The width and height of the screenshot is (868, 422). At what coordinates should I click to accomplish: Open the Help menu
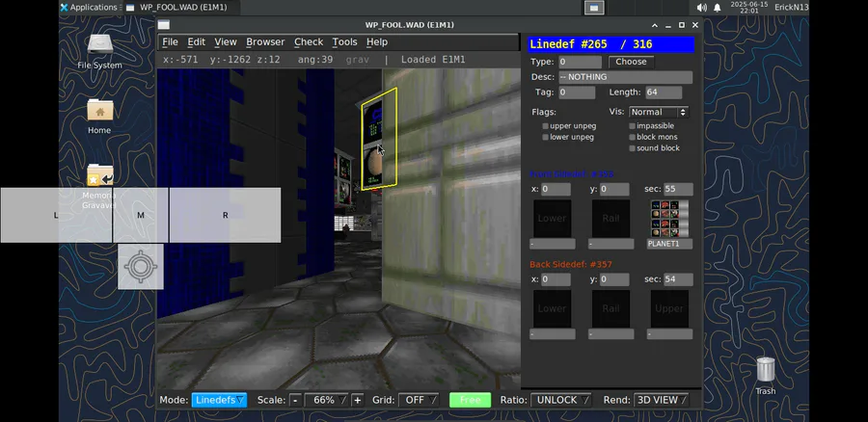(x=377, y=42)
